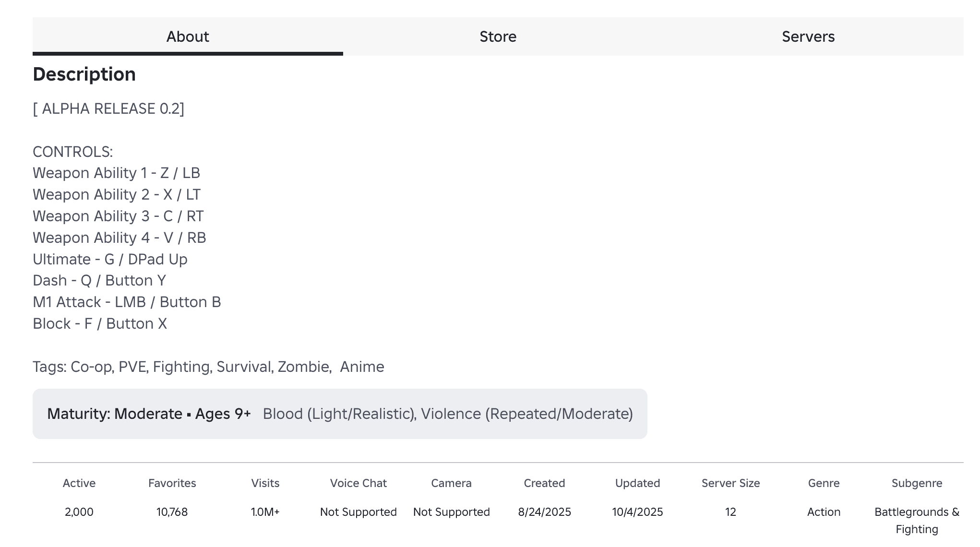The width and height of the screenshot is (980, 547).
Task: Click the Favorites count 10,768
Action: coord(172,512)
